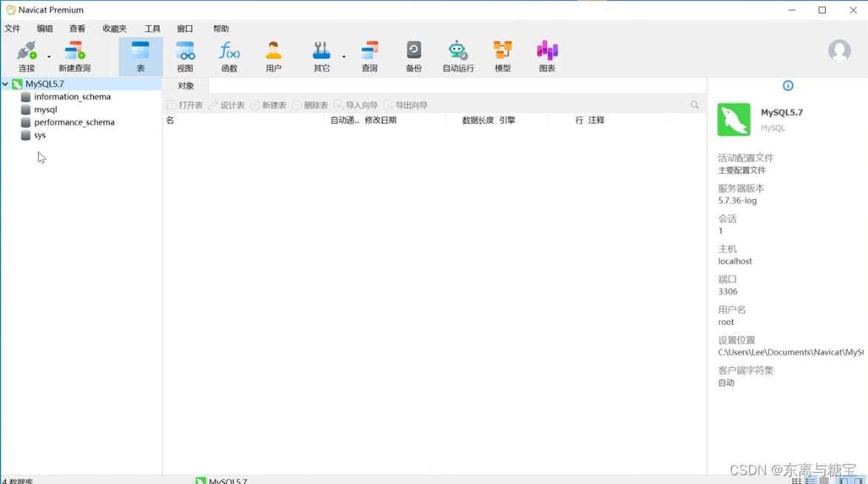Select the 视图 (View) toolbar icon
Viewport: 868px width, 484px height.
tap(185, 51)
